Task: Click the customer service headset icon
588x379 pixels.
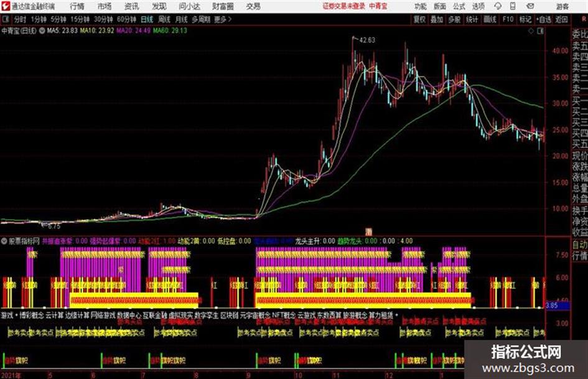Action: 498,6
